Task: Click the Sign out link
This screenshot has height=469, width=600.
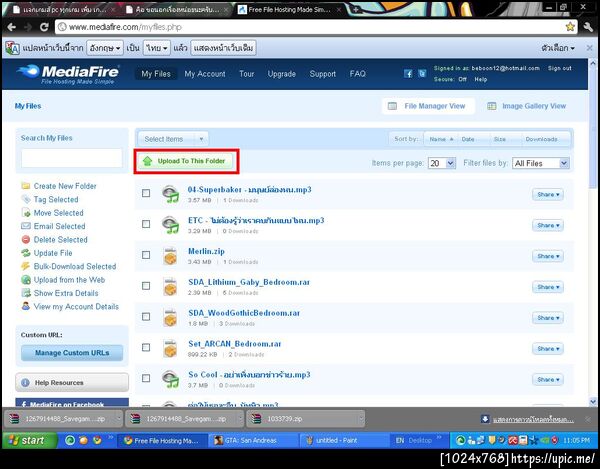Action: pos(559,68)
